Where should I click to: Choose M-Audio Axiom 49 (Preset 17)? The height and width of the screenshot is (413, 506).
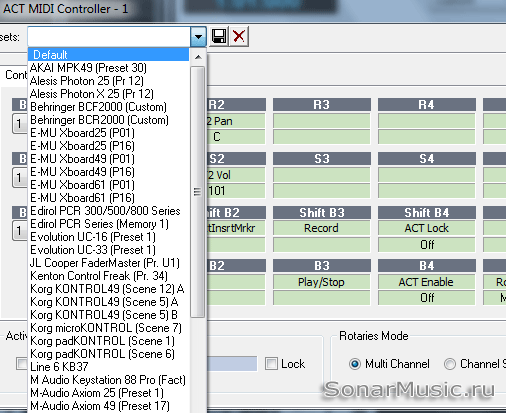pyautogui.click(x=108, y=406)
